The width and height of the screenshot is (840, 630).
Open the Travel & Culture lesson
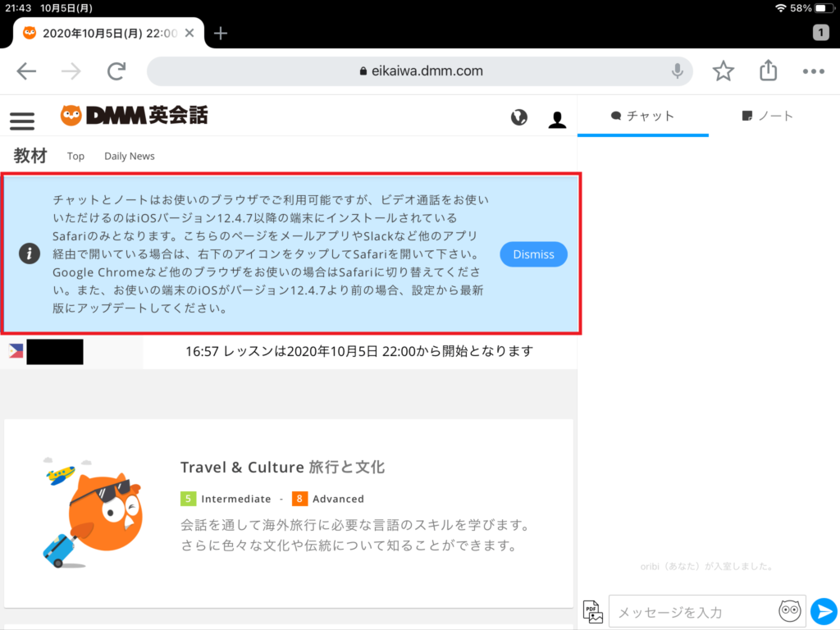pyautogui.click(x=282, y=467)
